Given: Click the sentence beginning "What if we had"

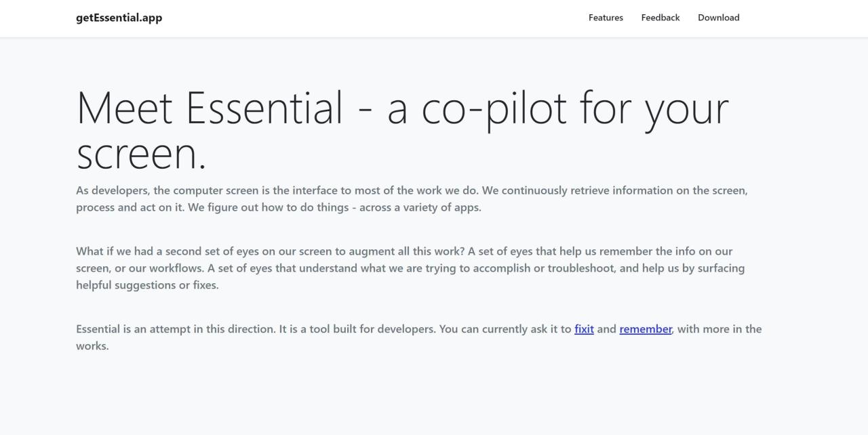Looking at the screenshot, I should point(271,251).
